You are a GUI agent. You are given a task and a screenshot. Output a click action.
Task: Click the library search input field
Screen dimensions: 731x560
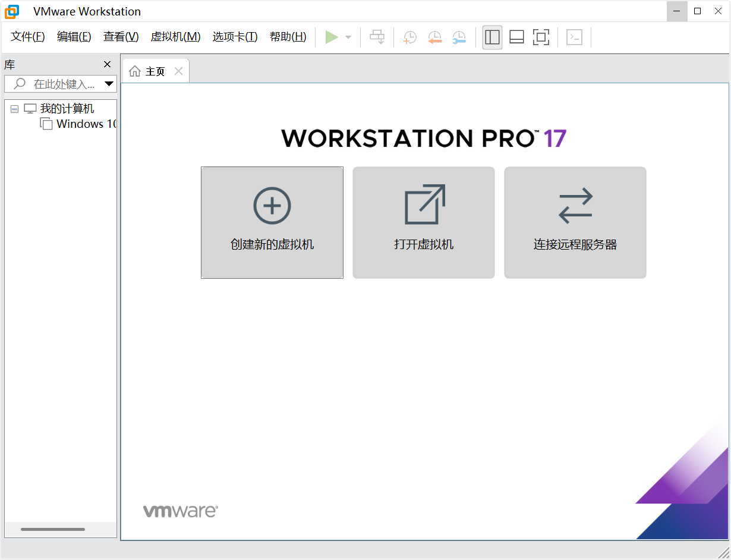pyautogui.click(x=60, y=84)
